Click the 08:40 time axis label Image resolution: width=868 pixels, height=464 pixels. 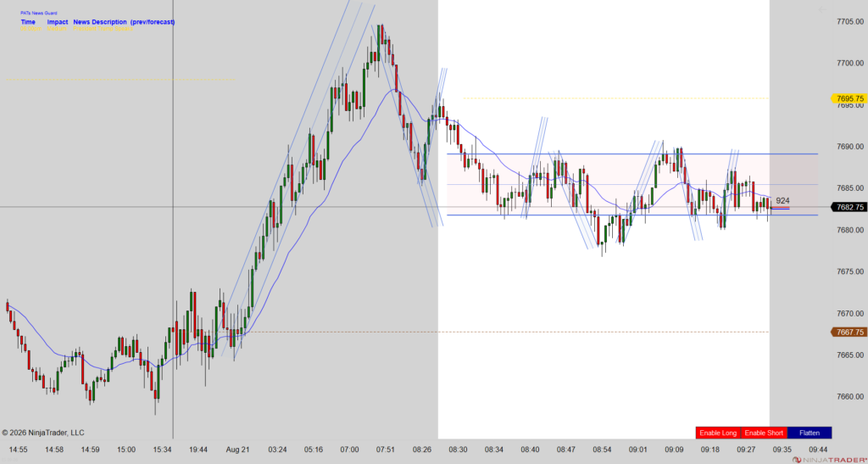(x=531, y=449)
